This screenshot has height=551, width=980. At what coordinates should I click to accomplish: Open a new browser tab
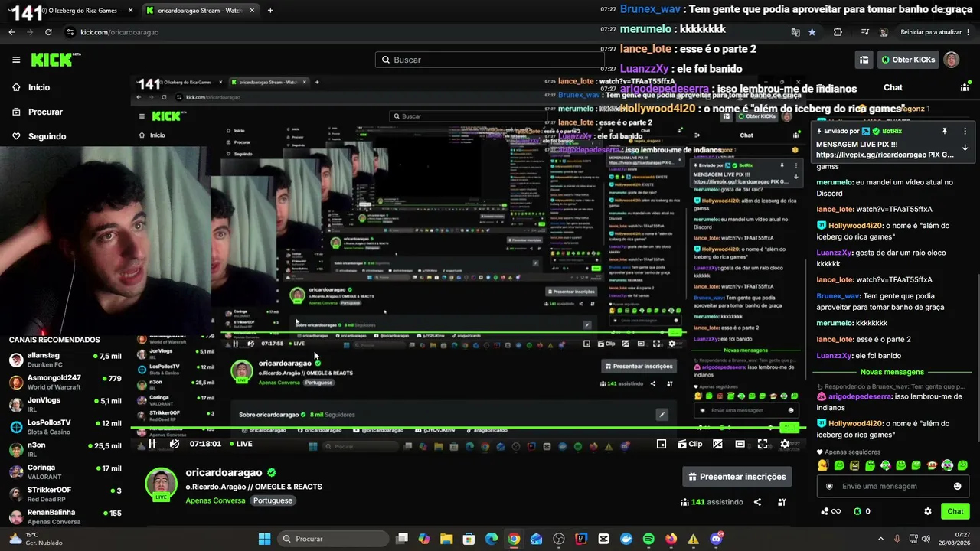[x=270, y=11]
